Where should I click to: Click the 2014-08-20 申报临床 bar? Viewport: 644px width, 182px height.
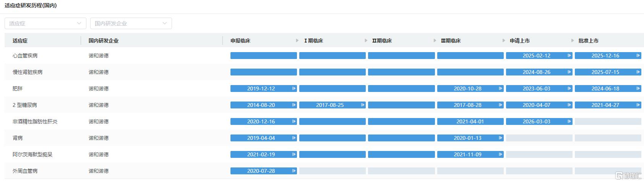tap(263, 105)
